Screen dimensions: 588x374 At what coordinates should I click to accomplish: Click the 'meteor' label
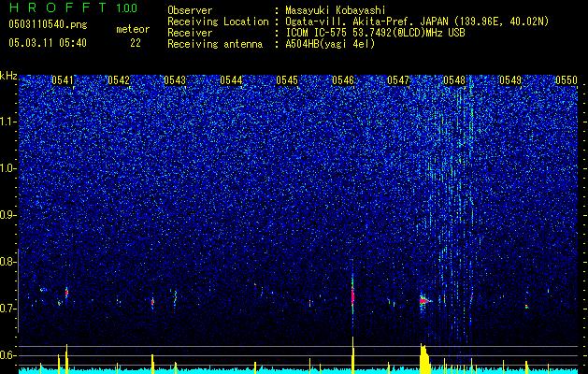pos(133,29)
